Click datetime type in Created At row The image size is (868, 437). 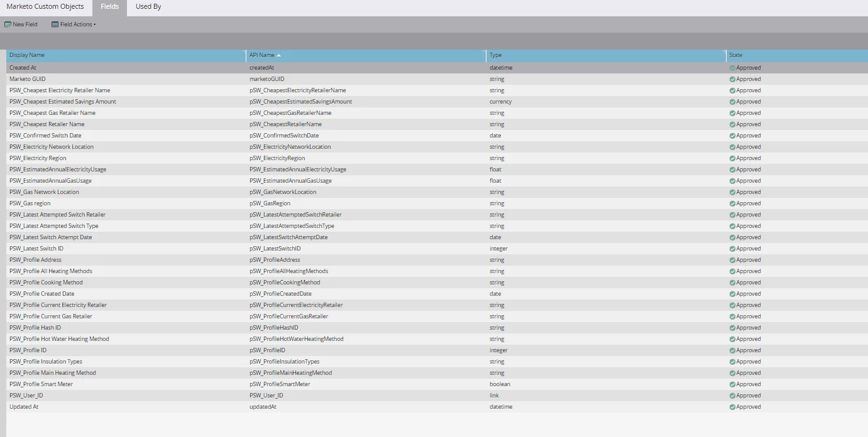501,68
